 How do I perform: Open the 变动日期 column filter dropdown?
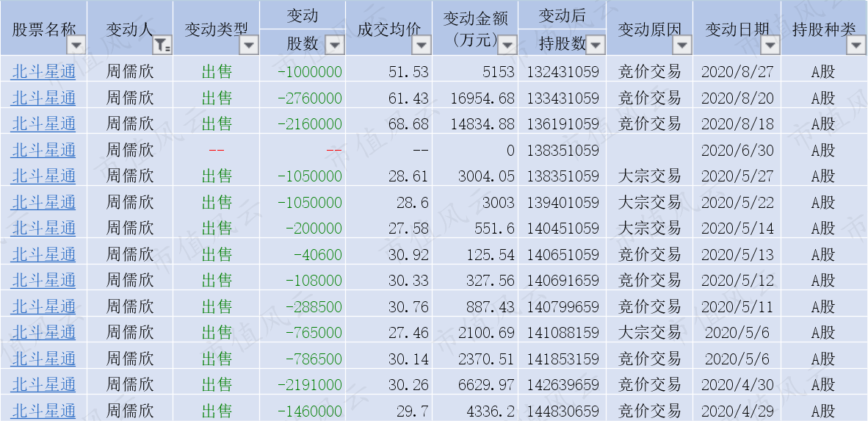pos(770,46)
